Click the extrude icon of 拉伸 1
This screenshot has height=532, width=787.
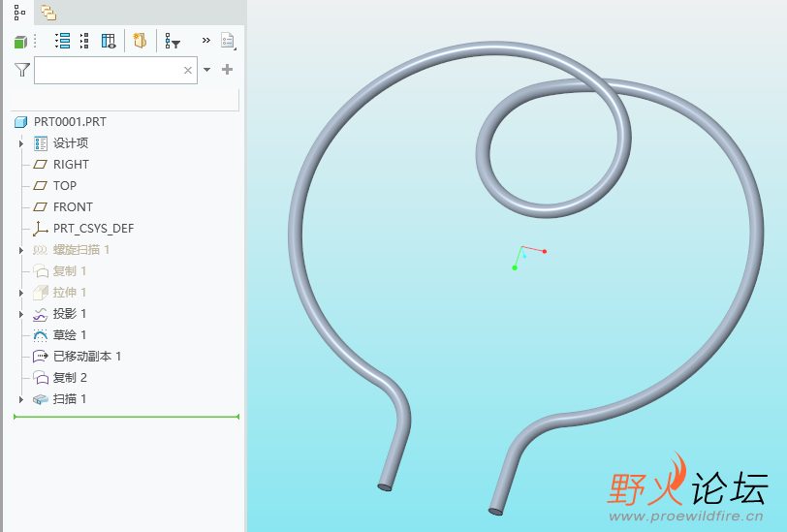40,292
